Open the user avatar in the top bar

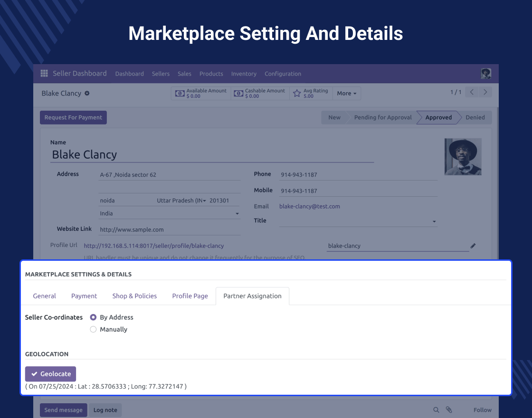[486, 73]
